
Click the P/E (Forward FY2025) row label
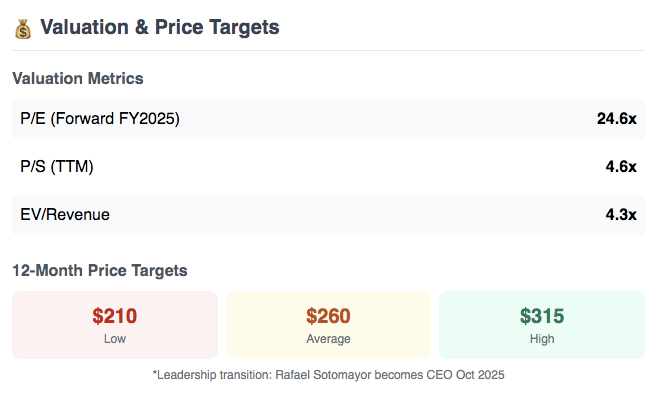click(x=100, y=118)
